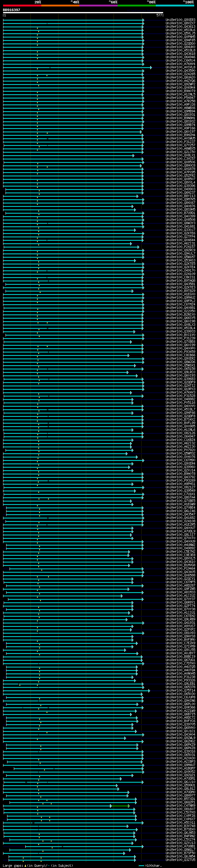Screen dimensions: 197x868
Task: Click the green ~80% identity legend bar
Action: point(137,6)
